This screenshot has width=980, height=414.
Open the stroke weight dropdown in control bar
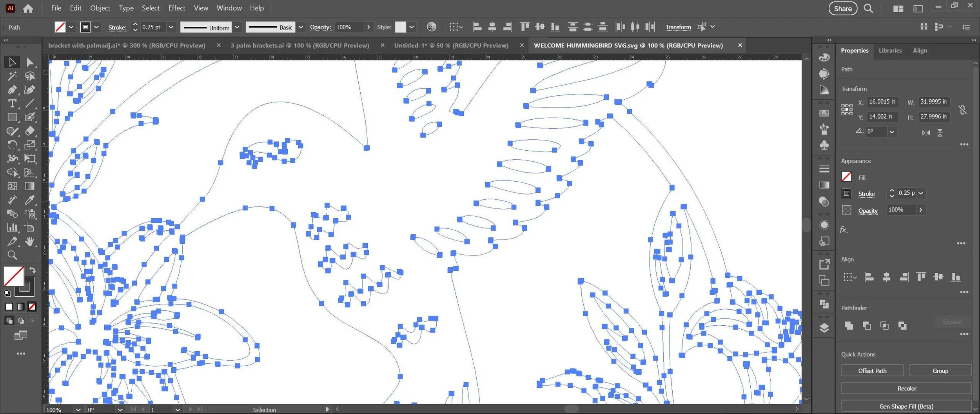tap(171, 27)
